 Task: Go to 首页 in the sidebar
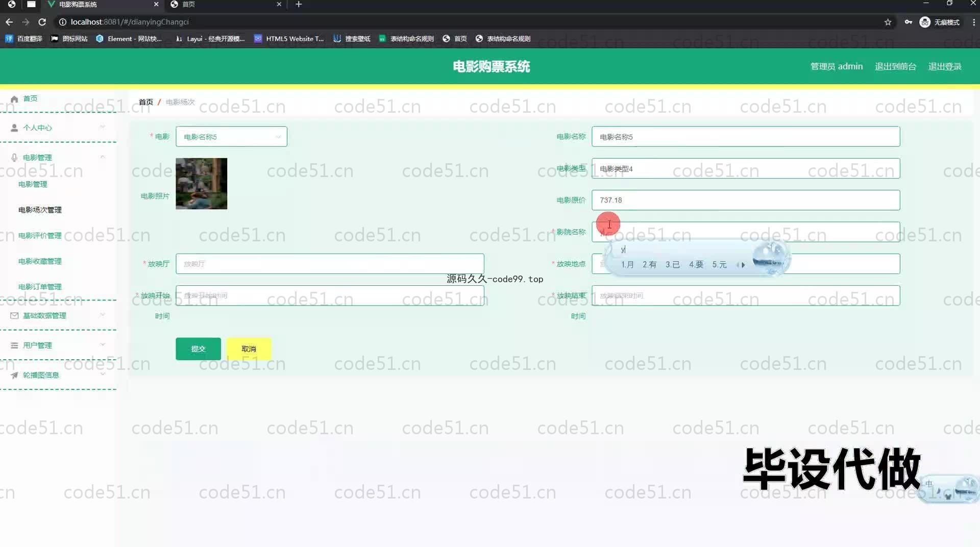(x=30, y=98)
